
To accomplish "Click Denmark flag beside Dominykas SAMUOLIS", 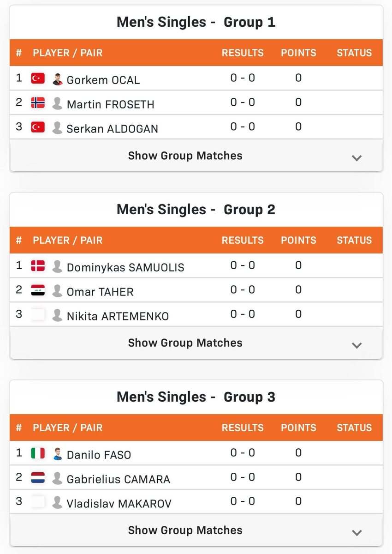I will click(x=38, y=266).
